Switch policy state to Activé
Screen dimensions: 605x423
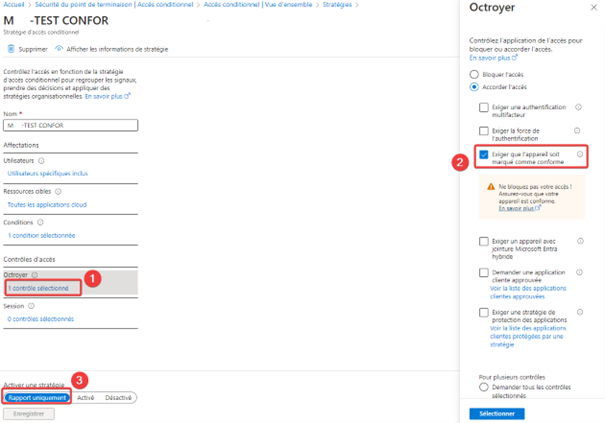[85, 397]
